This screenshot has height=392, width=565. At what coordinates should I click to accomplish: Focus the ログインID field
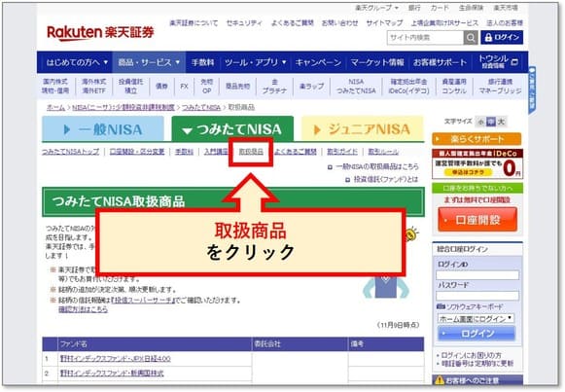(x=477, y=275)
